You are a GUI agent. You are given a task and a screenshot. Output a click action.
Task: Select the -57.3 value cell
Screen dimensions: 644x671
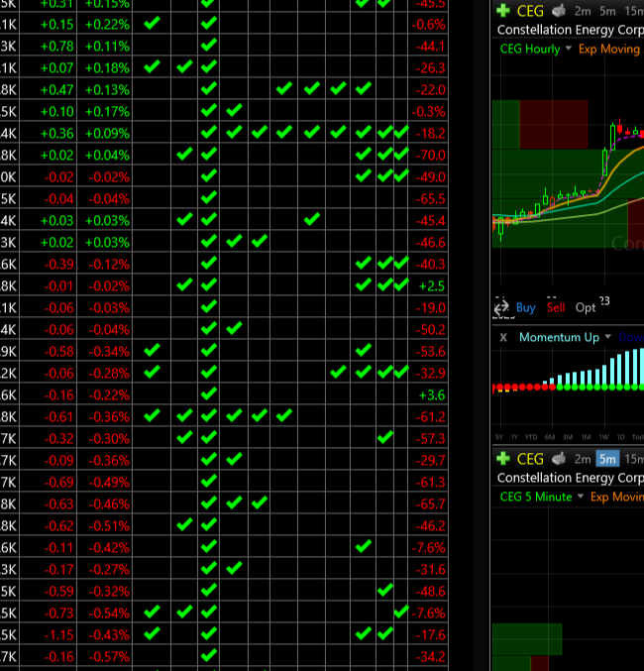point(430,439)
